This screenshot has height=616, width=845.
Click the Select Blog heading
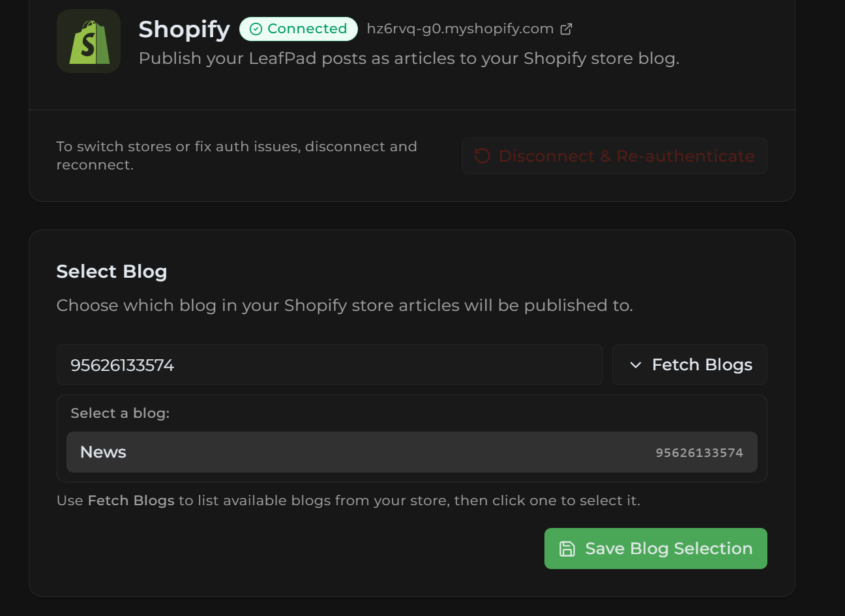click(x=111, y=271)
